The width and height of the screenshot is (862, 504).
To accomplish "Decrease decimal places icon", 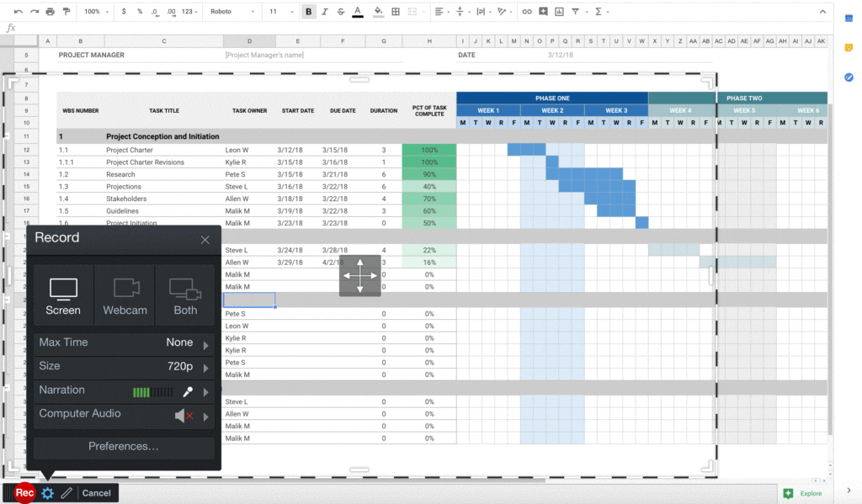I will 155,12.
